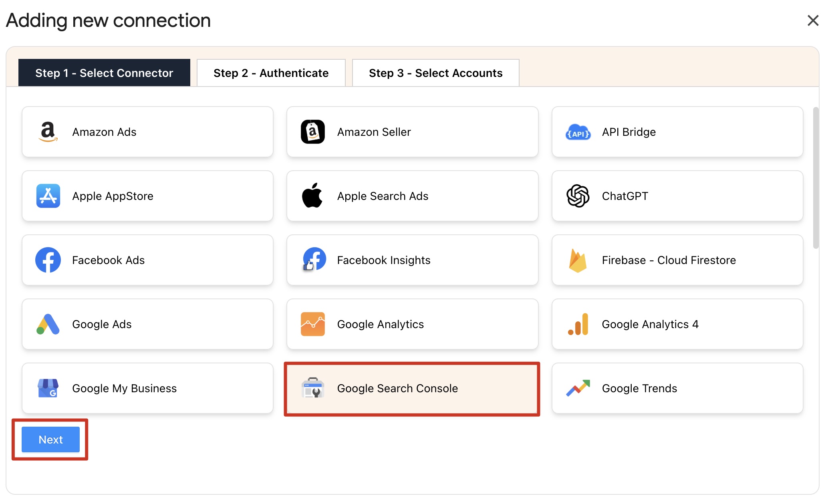Viewport: 830px width, 504px height.
Task: Select the Facebook Insights label
Action: click(x=384, y=260)
